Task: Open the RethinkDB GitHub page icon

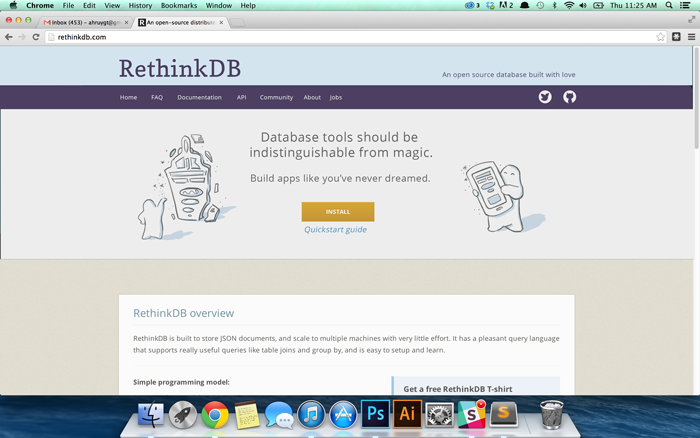Action: [569, 97]
